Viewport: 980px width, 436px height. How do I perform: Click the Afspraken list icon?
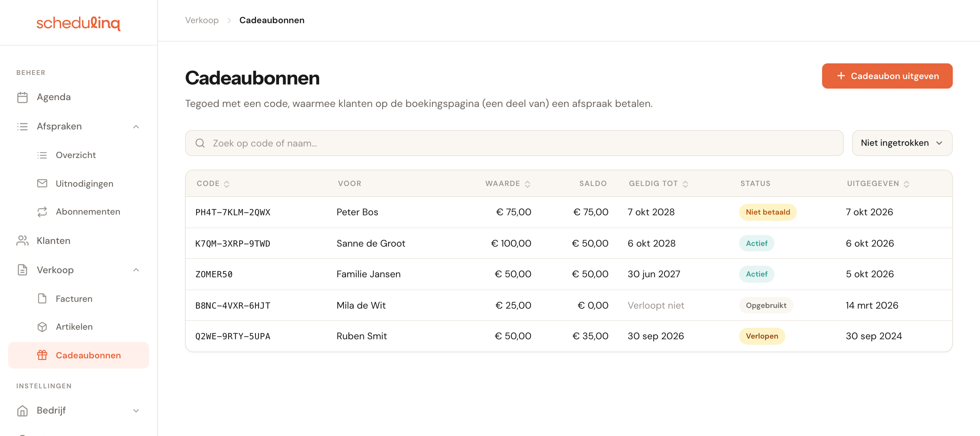point(22,126)
